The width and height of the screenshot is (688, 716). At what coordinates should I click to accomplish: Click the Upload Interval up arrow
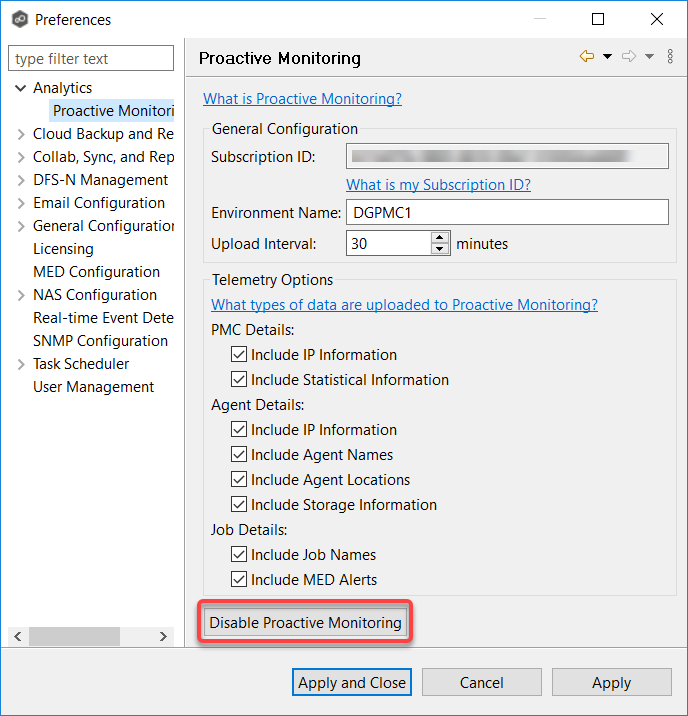440,238
